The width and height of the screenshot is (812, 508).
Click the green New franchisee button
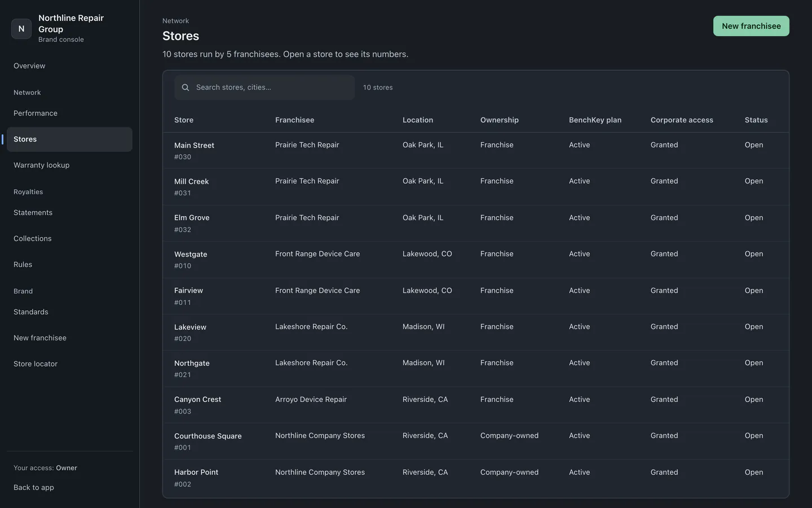[x=751, y=26]
